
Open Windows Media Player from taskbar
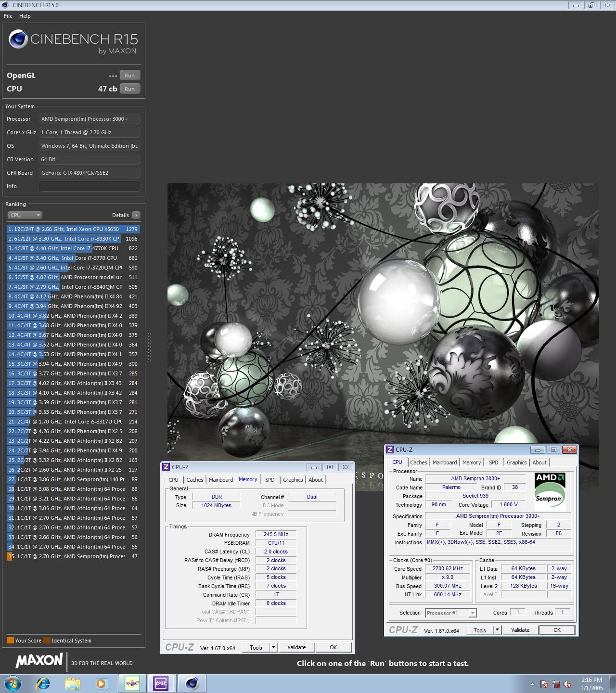coord(101,683)
